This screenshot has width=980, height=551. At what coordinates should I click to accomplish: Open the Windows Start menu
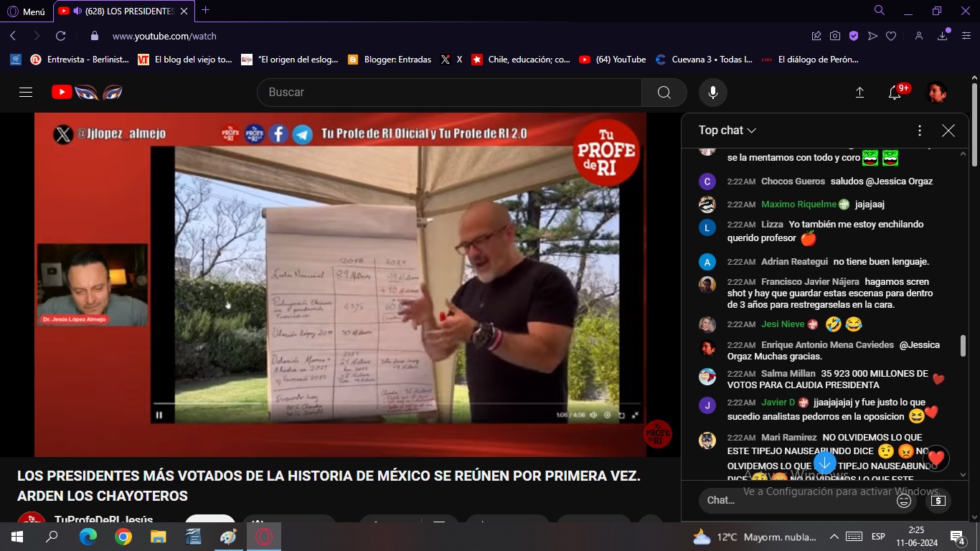[17, 537]
